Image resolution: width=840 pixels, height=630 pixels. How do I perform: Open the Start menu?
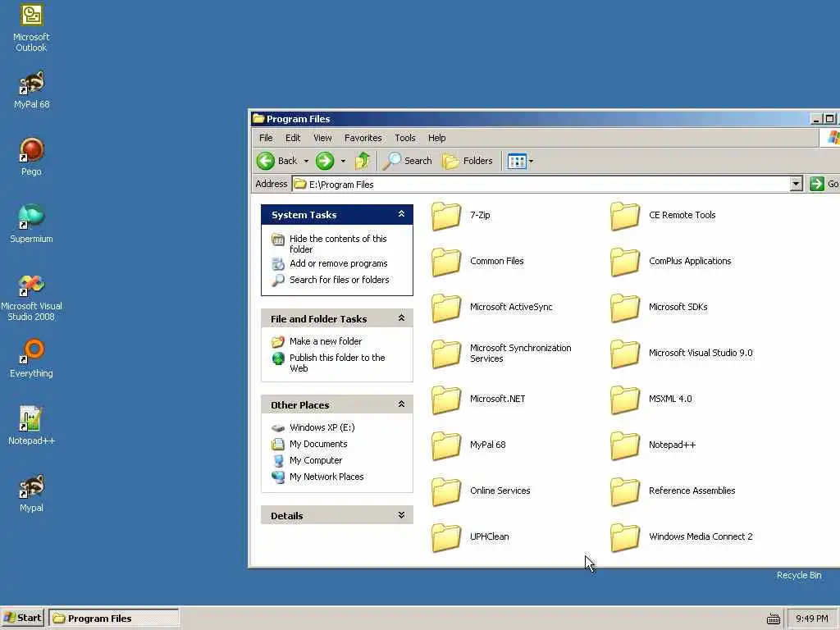click(x=22, y=619)
